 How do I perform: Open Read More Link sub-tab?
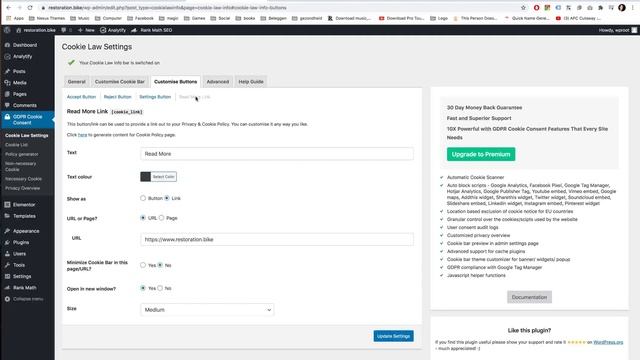click(x=194, y=97)
